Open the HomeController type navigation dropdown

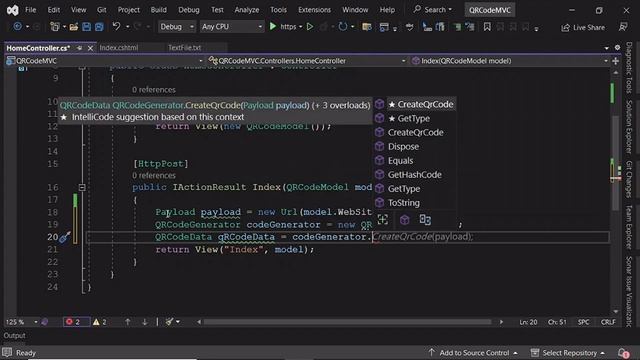[307, 61]
